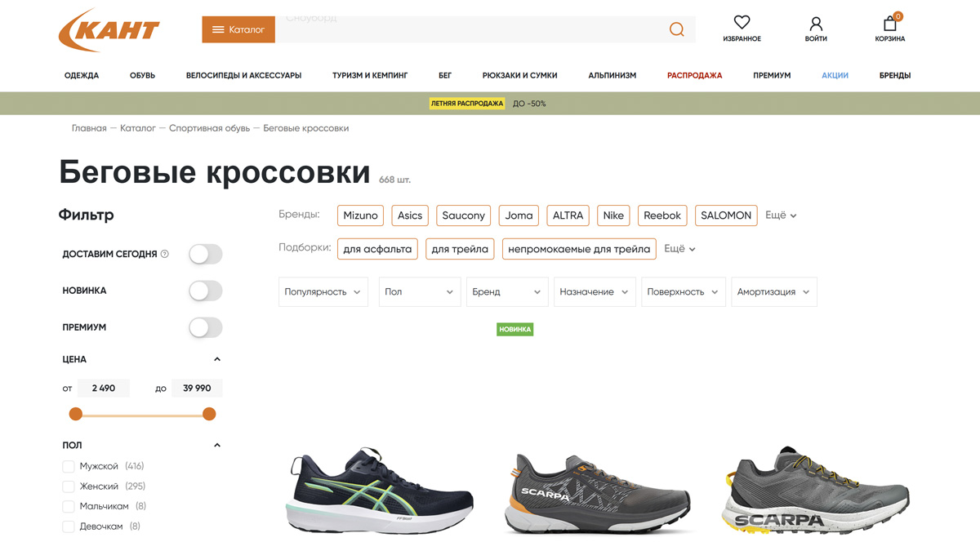Open the Одежда menu
This screenshot has height=542, width=980.
click(82, 75)
